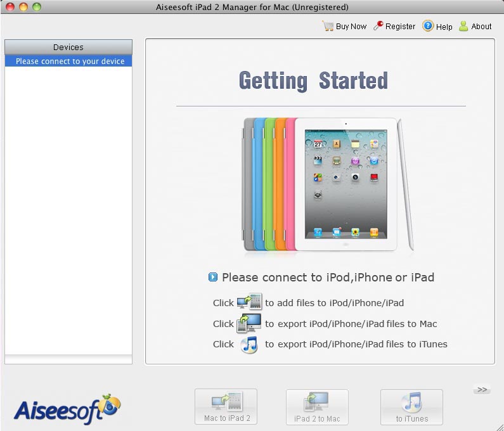Image resolution: width=504 pixels, height=431 pixels.
Task: Click the About text label
Action: pos(481,27)
